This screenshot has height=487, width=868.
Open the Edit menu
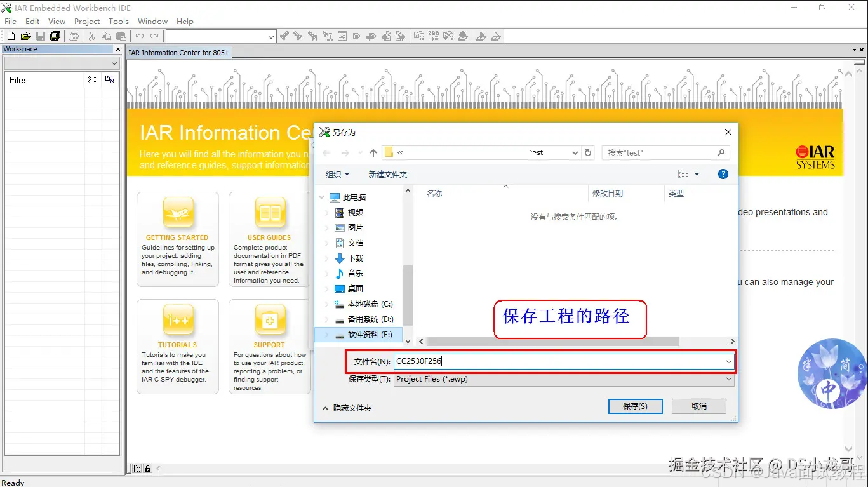[x=32, y=21]
